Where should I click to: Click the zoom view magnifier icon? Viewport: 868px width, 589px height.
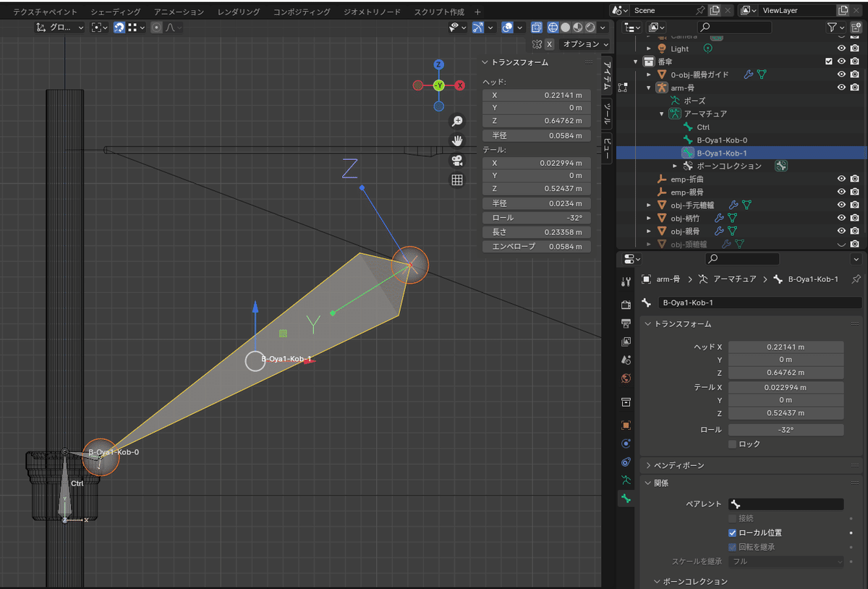click(x=456, y=121)
